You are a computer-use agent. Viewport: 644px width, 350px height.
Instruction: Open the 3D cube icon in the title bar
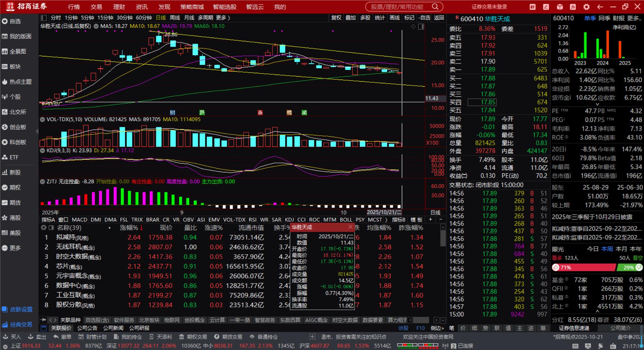click(559, 7)
